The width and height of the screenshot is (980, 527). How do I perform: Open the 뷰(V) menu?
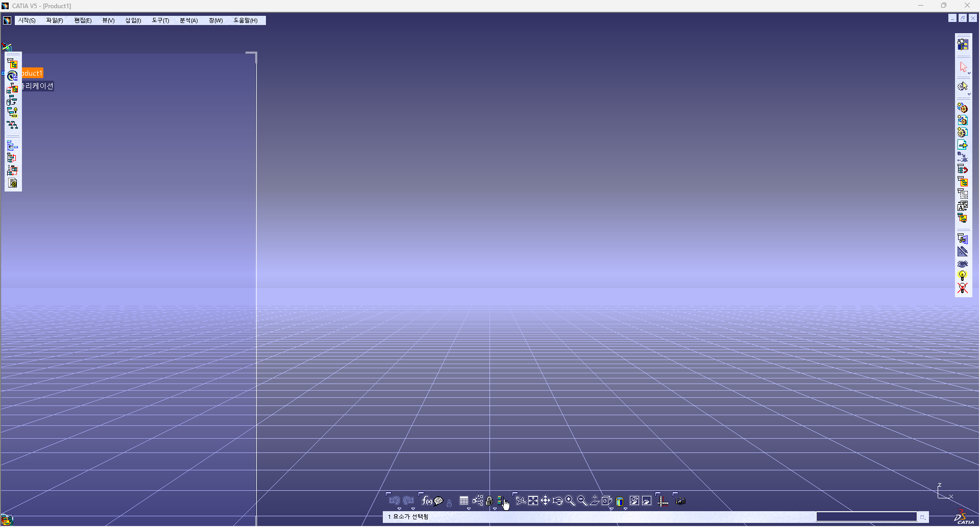108,20
